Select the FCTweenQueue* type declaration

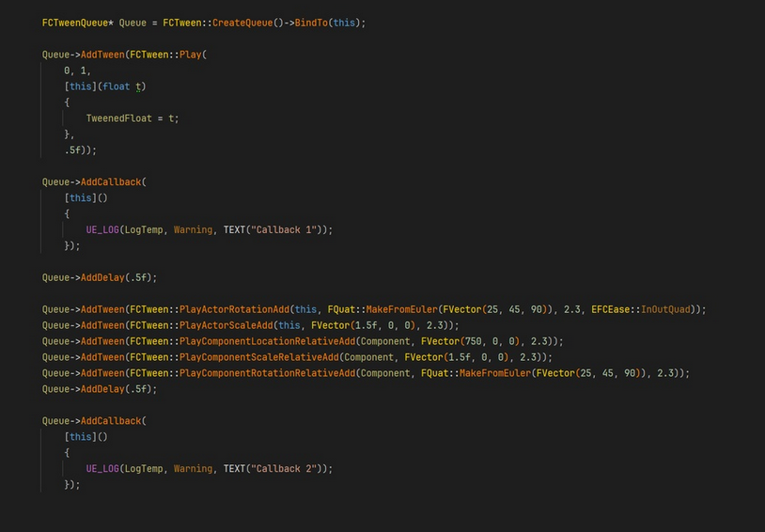[78, 23]
